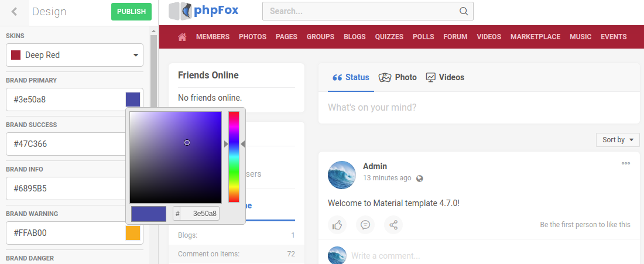The image size is (644, 264).
Task: Select the Photo tab in status composer
Action: pos(398,77)
